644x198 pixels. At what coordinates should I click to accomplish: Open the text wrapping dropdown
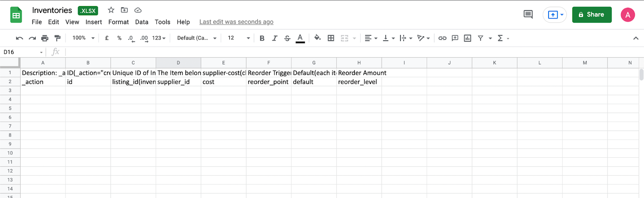pyautogui.click(x=406, y=38)
